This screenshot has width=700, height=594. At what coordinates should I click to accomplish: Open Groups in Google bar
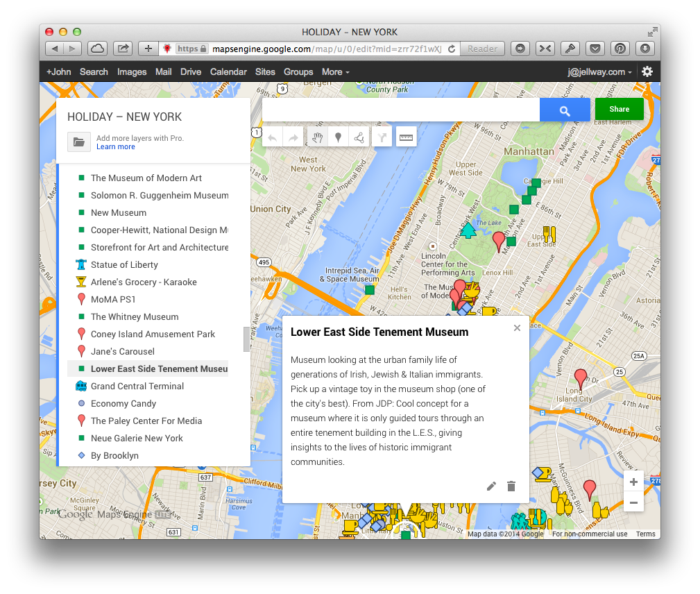298,72
